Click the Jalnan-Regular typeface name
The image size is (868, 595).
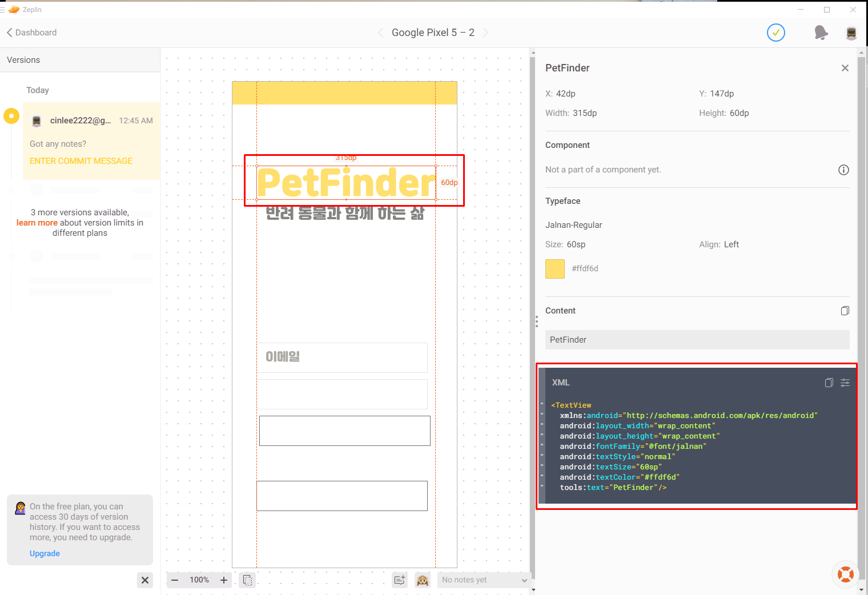[574, 225]
